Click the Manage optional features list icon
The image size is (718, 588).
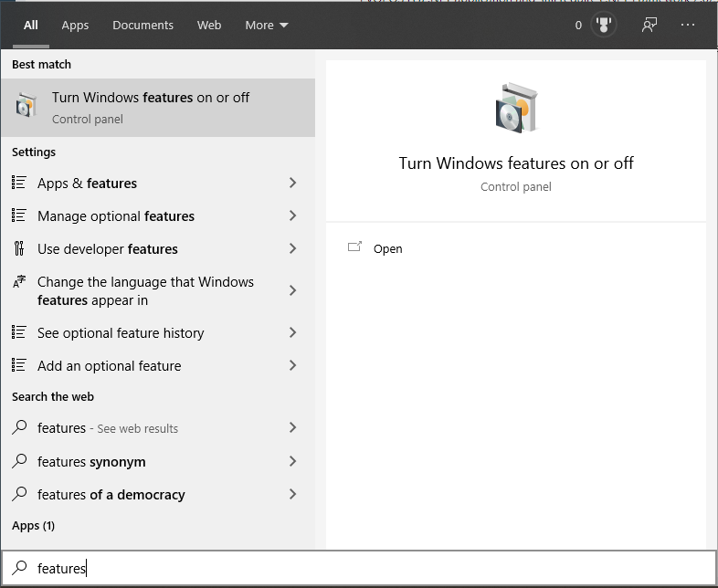(19, 215)
